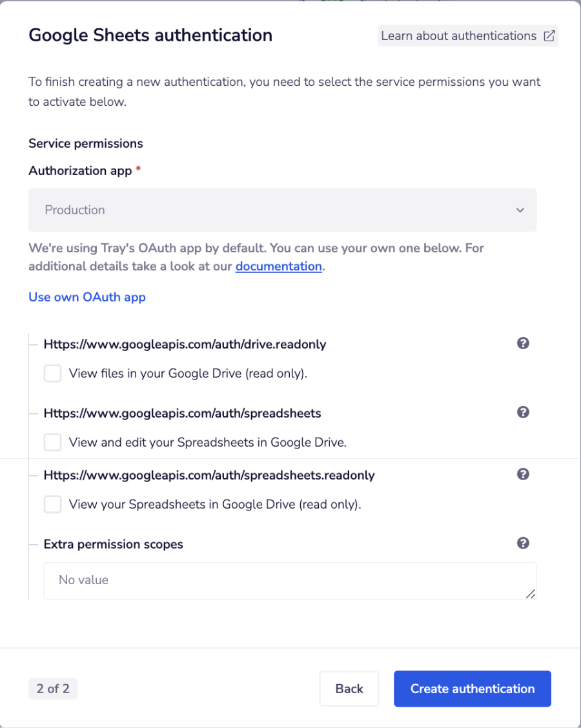
Task: Click the external-link icon next to Learn about authentications
Action: [x=549, y=35]
